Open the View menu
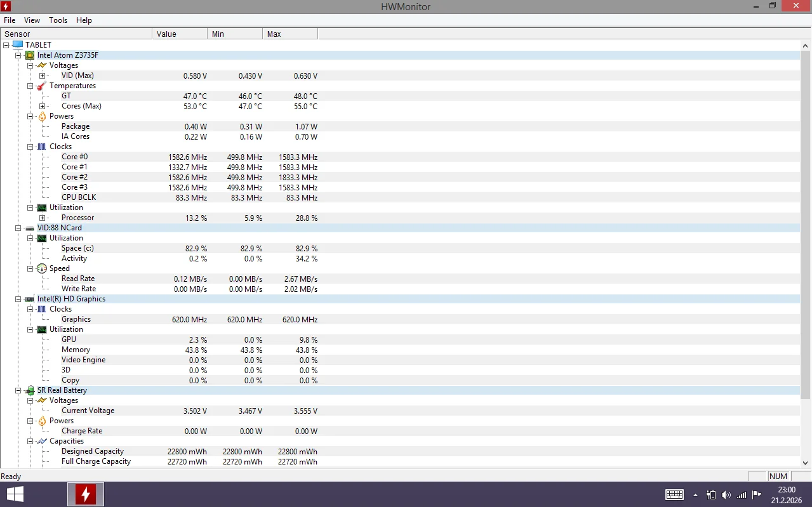Screen dimensions: 812x507 coord(32,20)
